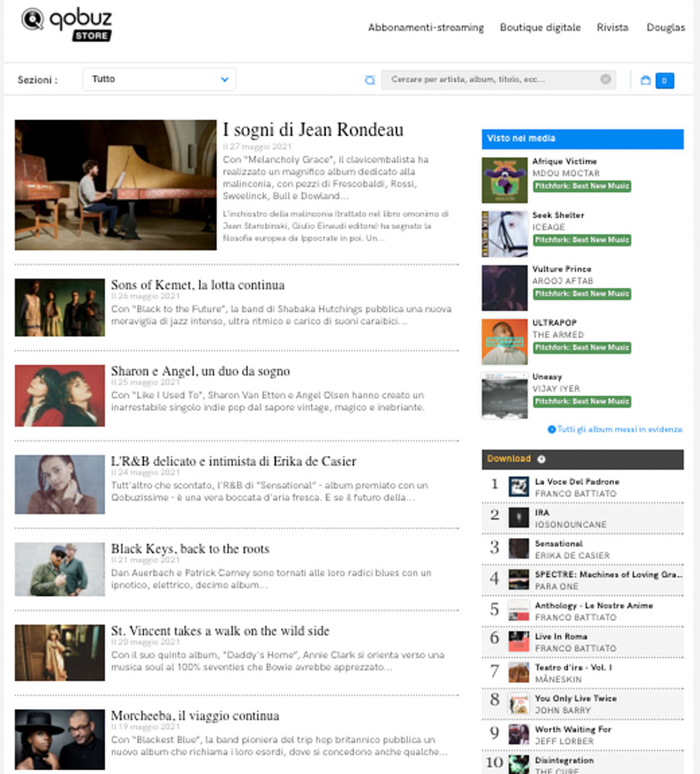Image resolution: width=700 pixels, height=774 pixels.
Task: Click the Jean Rondeau harpsichord photo
Action: [x=115, y=185]
